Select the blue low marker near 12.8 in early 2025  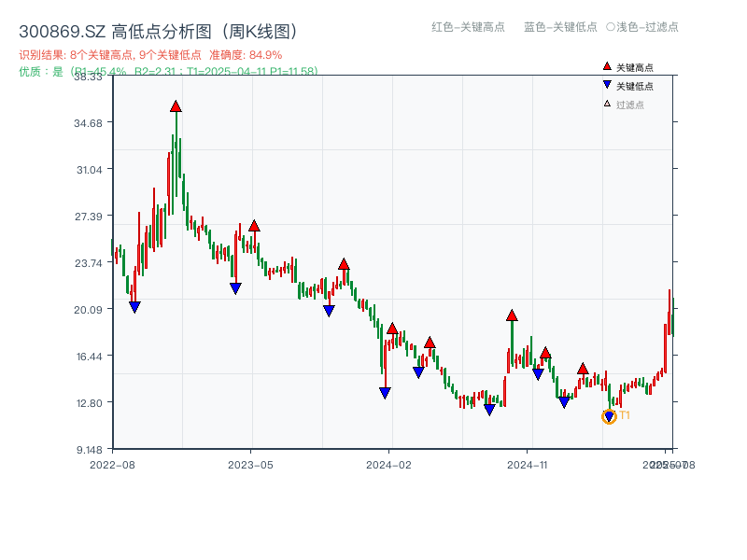tap(564, 402)
